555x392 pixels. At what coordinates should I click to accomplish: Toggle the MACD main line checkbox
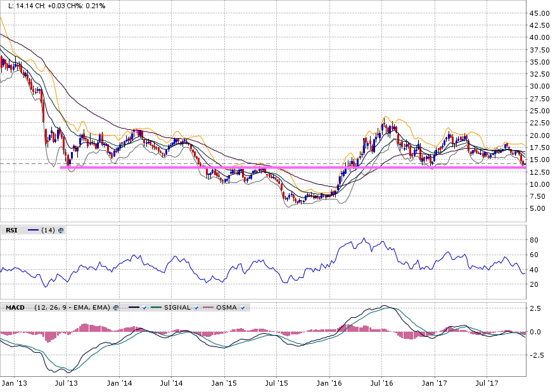144,308
